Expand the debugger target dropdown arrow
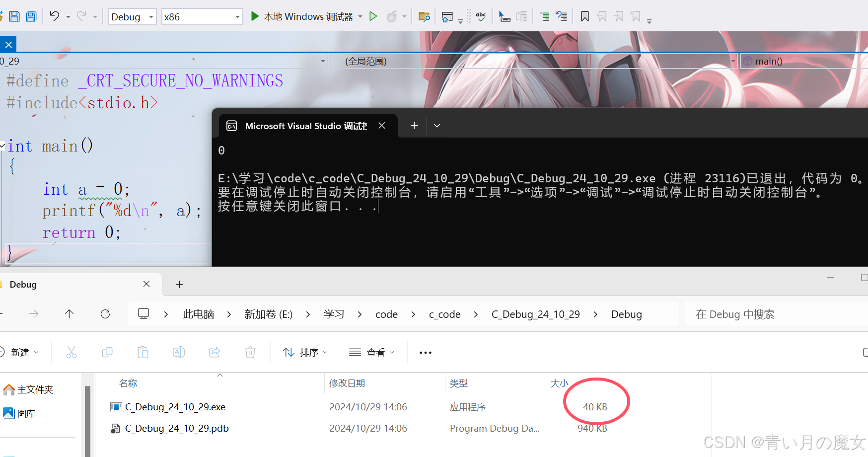Image resolution: width=868 pixels, height=457 pixels. point(360,17)
